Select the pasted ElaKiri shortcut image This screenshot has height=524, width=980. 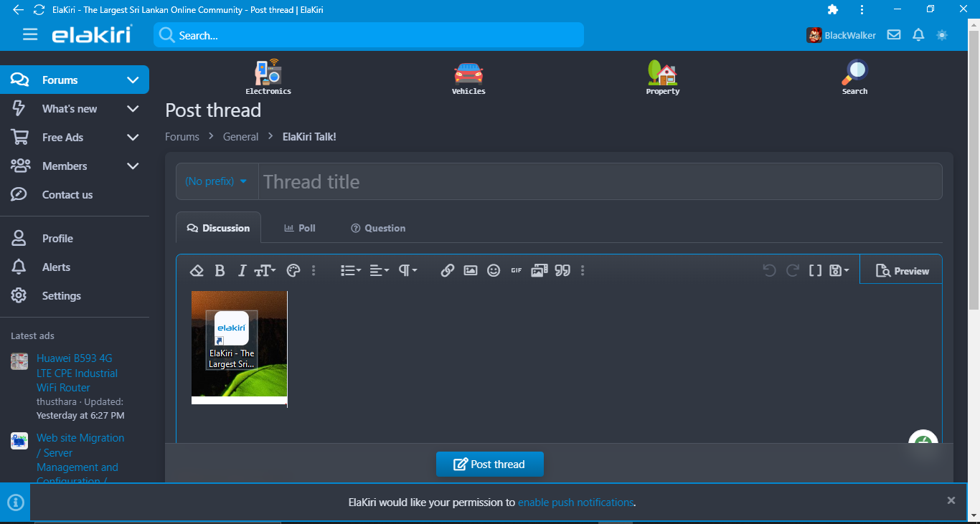pyautogui.click(x=240, y=348)
